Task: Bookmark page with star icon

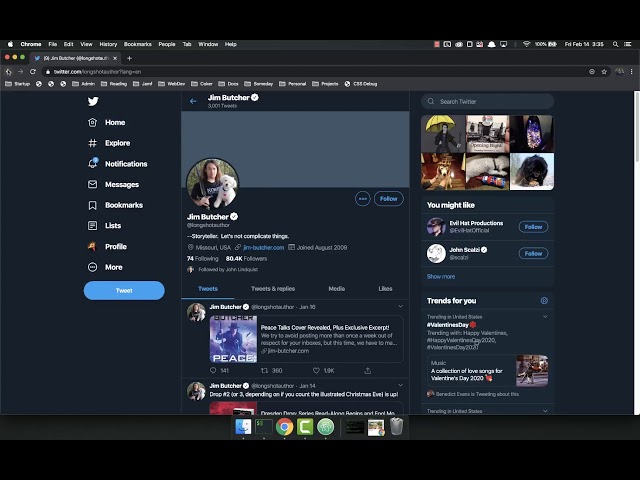Action: pyautogui.click(x=604, y=71)
